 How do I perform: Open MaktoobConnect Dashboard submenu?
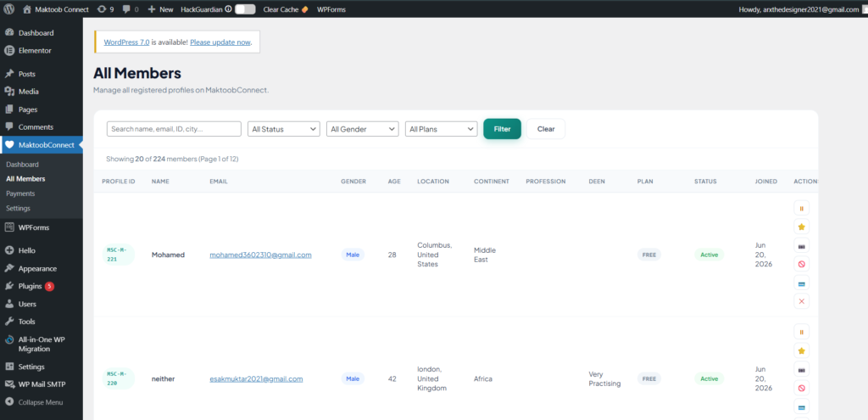[22, 165]
